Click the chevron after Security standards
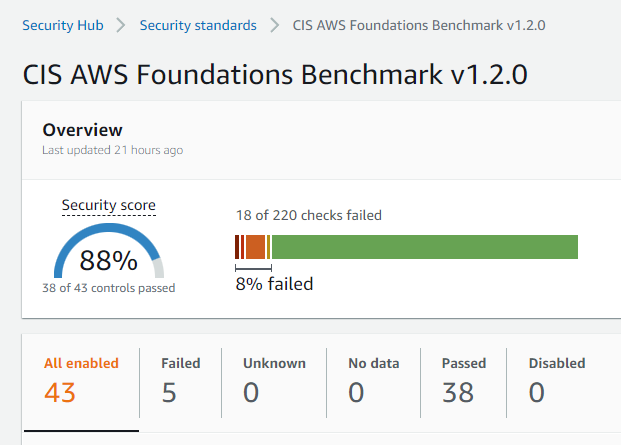 point(274,25)
